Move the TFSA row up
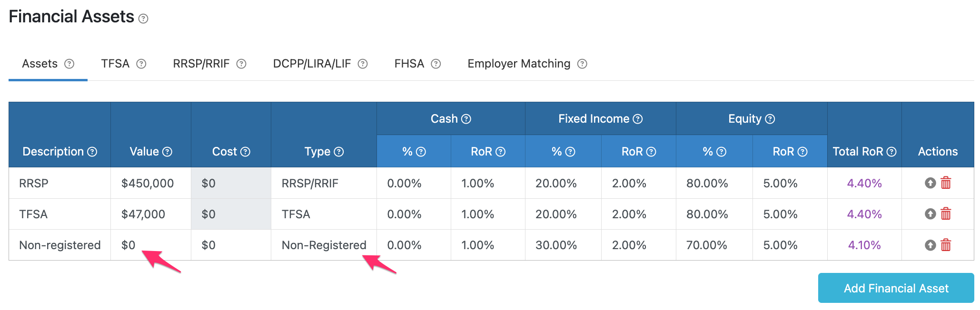The height and width of the screenshot is (310, 980). click(x=930, y=214)
